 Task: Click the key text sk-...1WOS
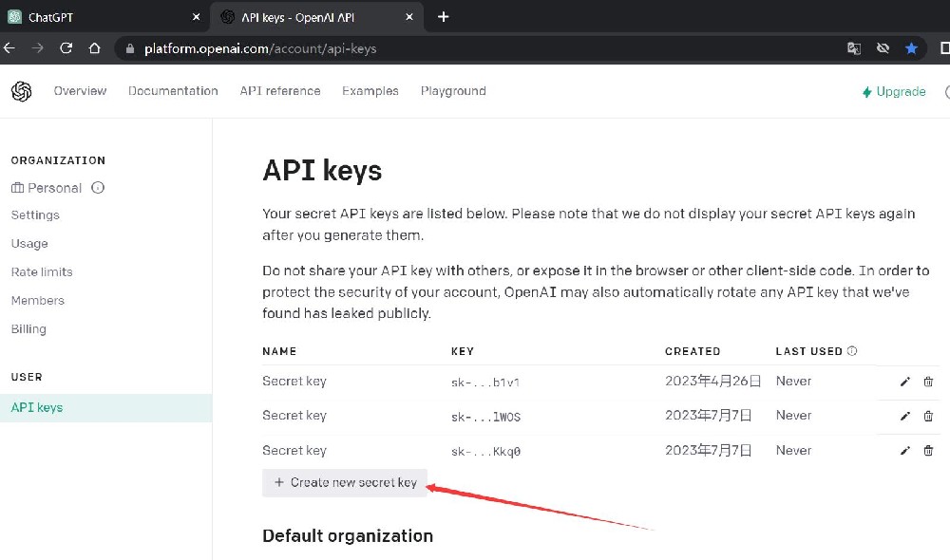pos(485,417)
